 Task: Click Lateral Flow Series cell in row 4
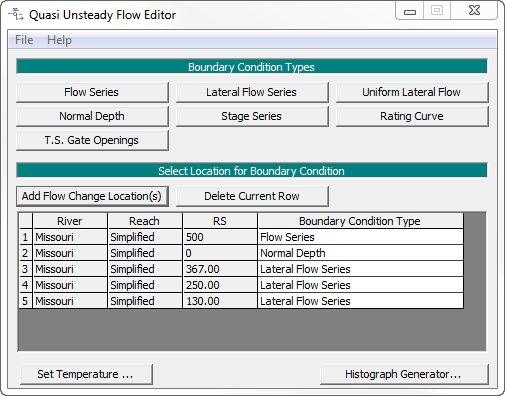point(360,285)
